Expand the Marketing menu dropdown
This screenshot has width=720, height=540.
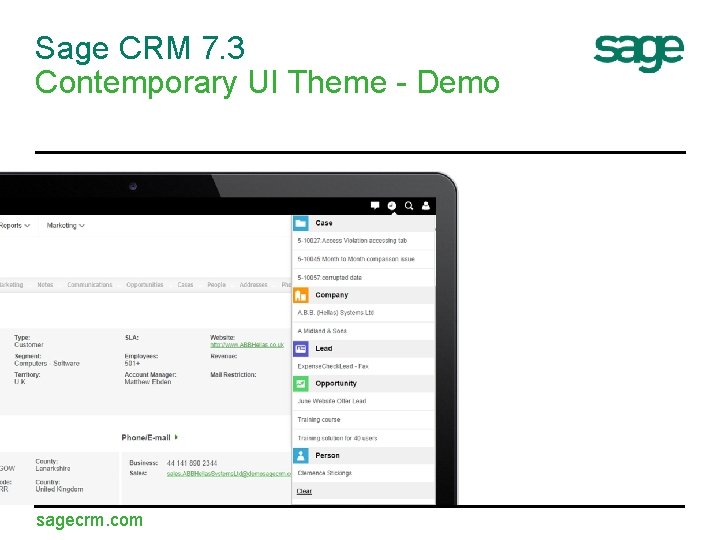pyautogui.click(x=66, y=225)
